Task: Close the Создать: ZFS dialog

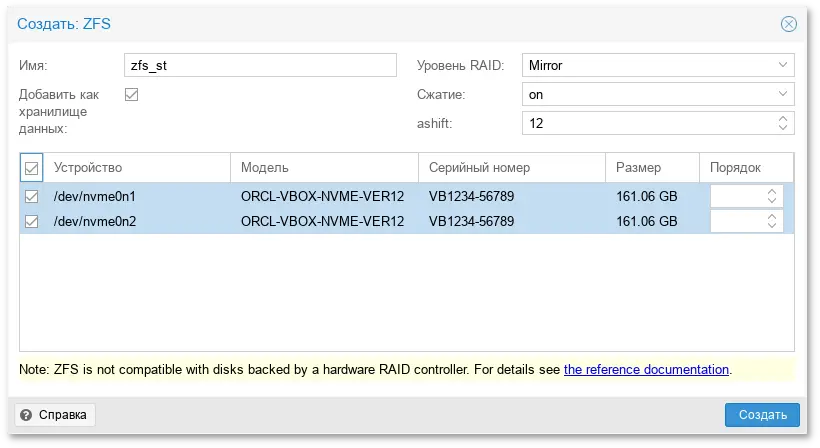Action: 789,24
